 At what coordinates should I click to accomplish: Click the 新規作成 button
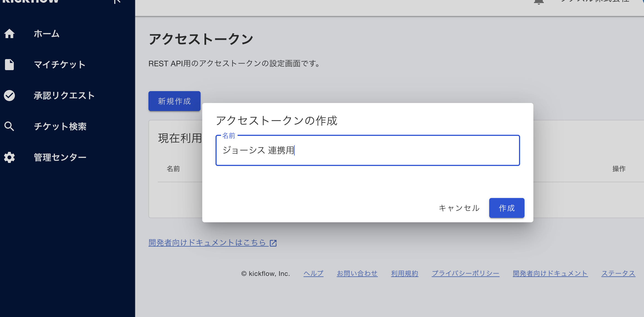coord(174,101)
